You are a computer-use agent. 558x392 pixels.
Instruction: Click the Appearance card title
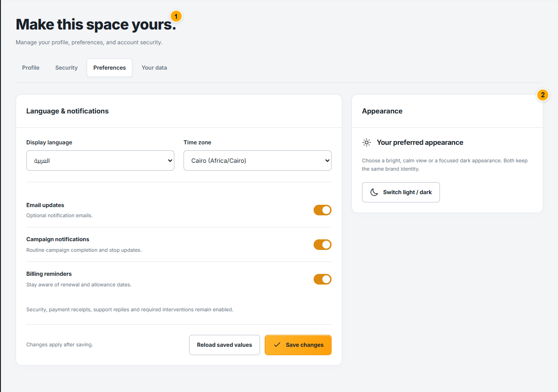382,111
